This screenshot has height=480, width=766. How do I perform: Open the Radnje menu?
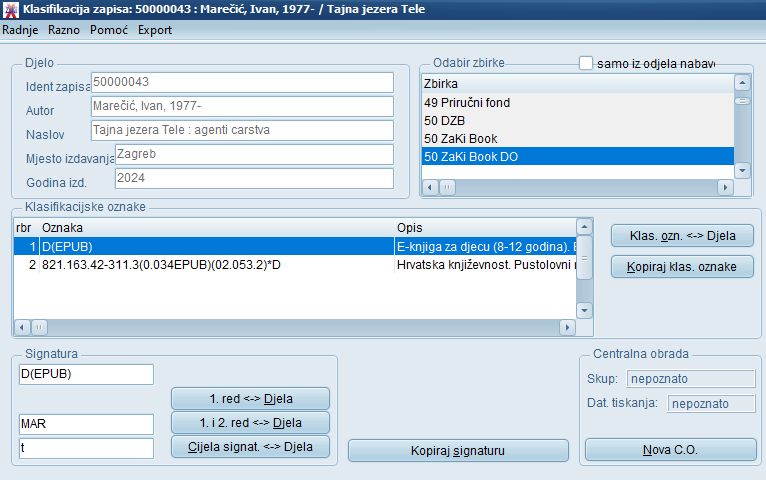[x=20, y=30]
